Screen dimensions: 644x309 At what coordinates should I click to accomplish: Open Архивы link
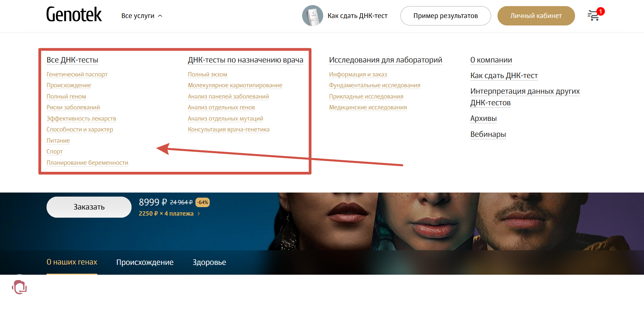click(x=484, y=119)
